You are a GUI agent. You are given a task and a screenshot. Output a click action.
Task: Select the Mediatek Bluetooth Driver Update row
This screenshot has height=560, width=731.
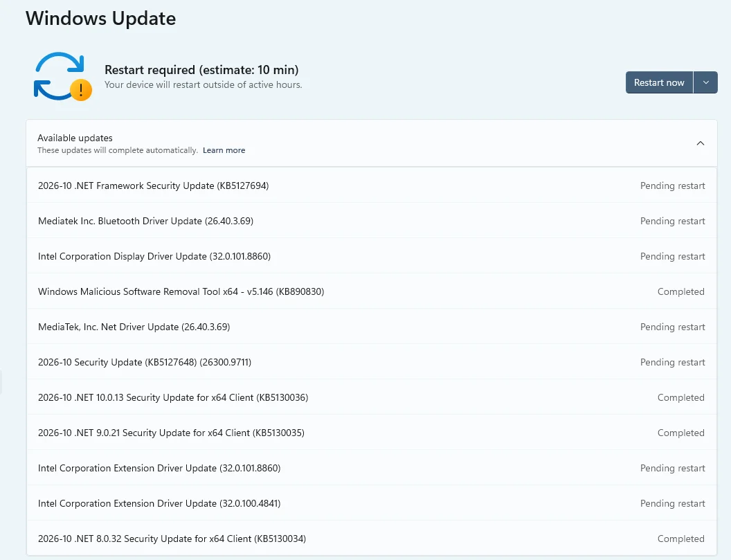[372, 221]
